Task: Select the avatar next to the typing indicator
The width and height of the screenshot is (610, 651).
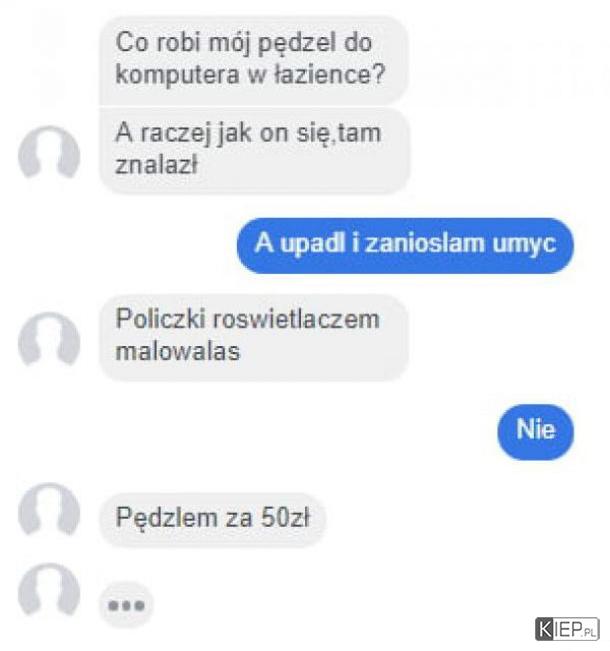Action: 49,591
